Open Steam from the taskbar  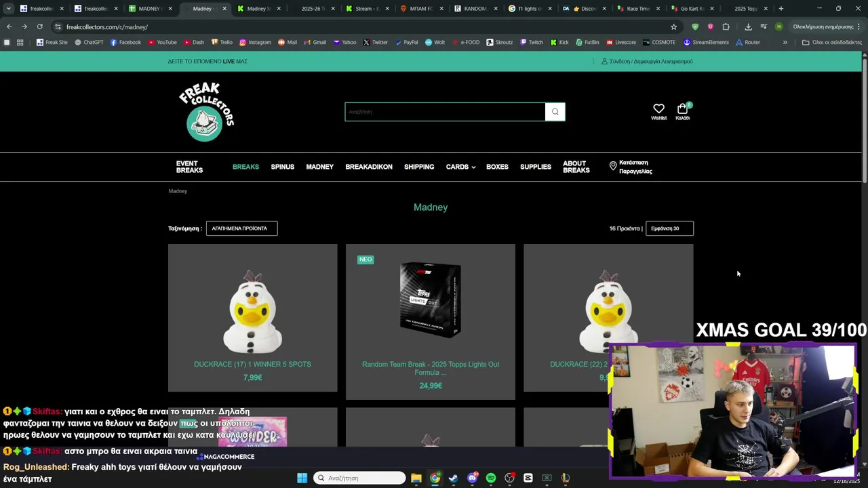tap(453, 478)
